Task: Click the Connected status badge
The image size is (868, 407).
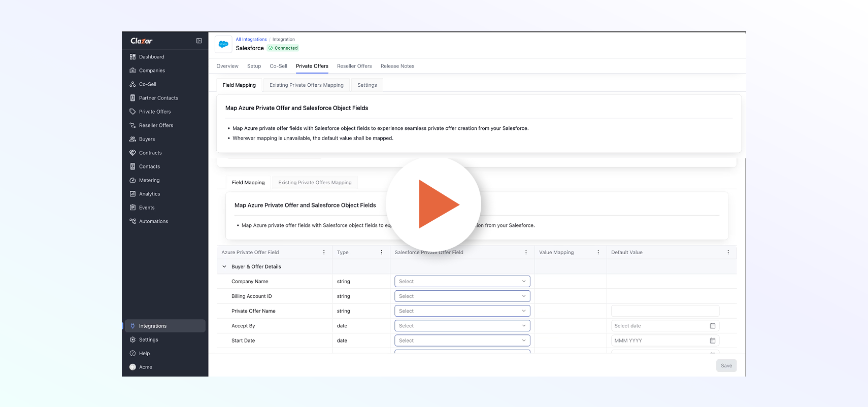Action: click(283, 48)
